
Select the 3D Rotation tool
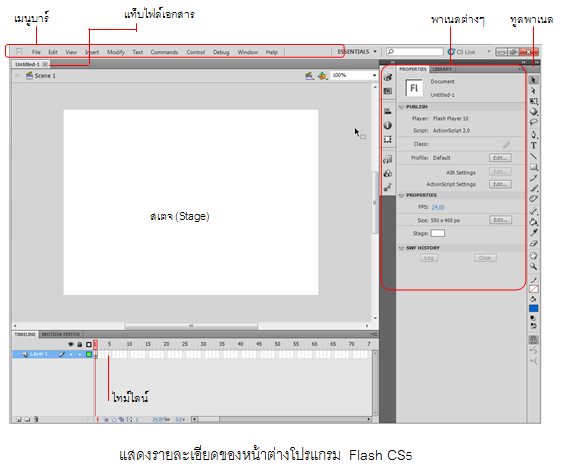pyautogui.click(x=533, y=112)
